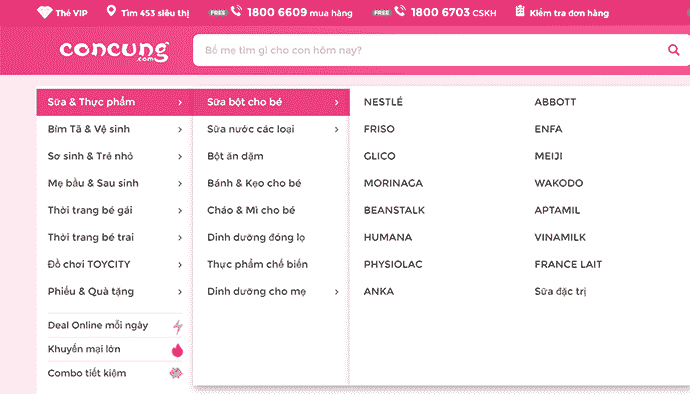Click the clipboard order-check icon
The image size is (690, 394).
(x=520, y=11)
